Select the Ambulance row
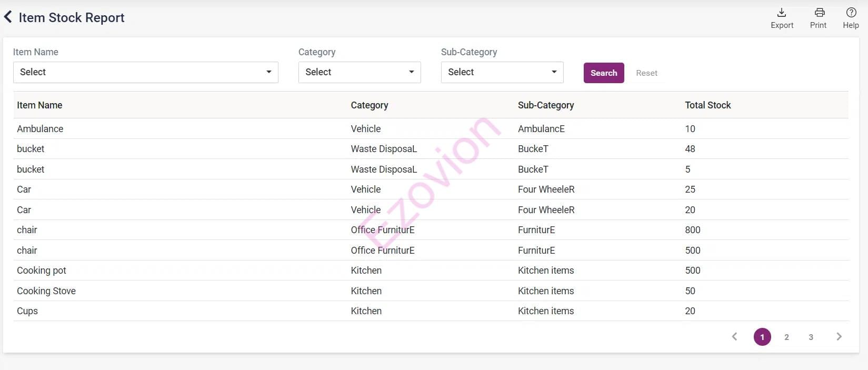This screenshot has width=868, height=370. pyautogui.click(x=40, y=129)
